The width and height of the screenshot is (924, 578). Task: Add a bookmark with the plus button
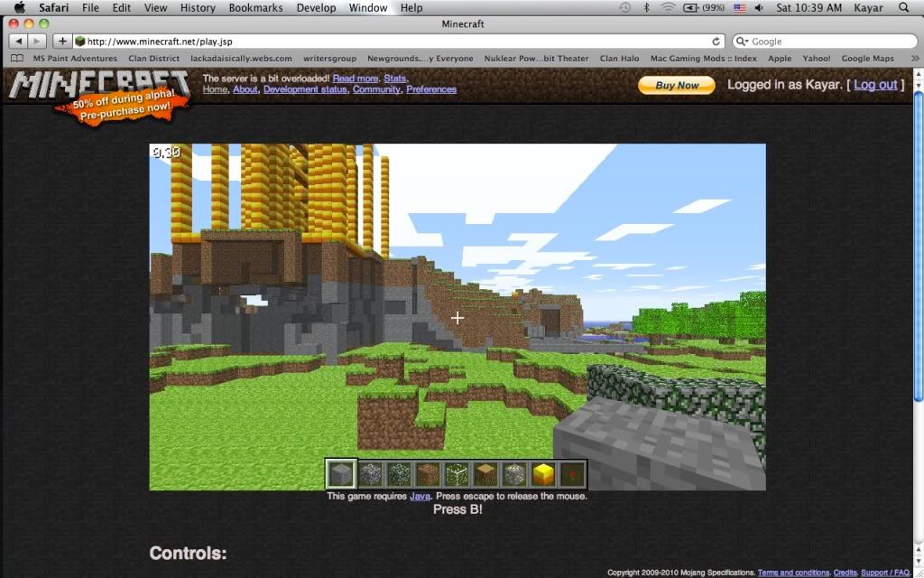(62, 42)
